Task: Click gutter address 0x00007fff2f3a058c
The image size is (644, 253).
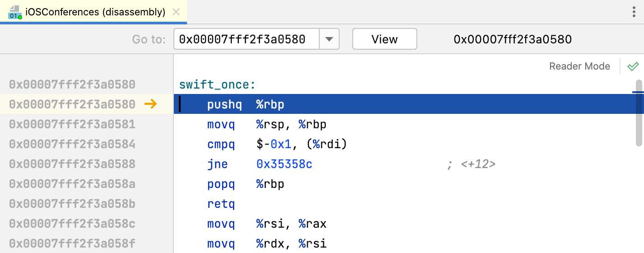Action: [72, 224]
